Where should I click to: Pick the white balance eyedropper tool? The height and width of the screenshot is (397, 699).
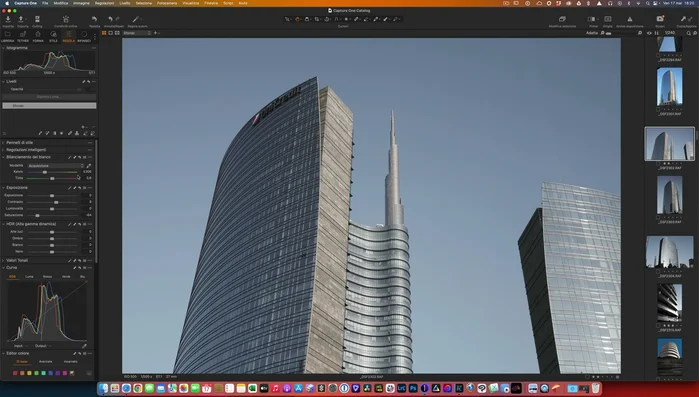click(89, 166)
